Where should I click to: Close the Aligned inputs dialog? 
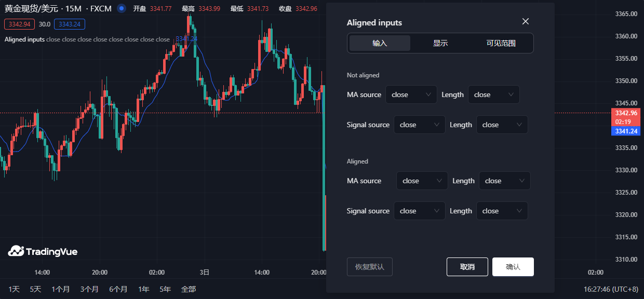(525, 21)
